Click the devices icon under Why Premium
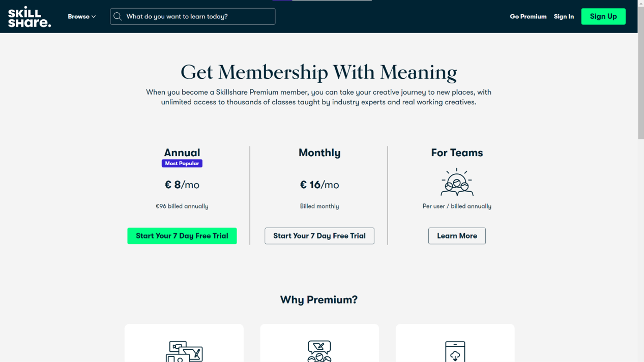The width and height of the screenshot is (644, 362). [184, 351]
